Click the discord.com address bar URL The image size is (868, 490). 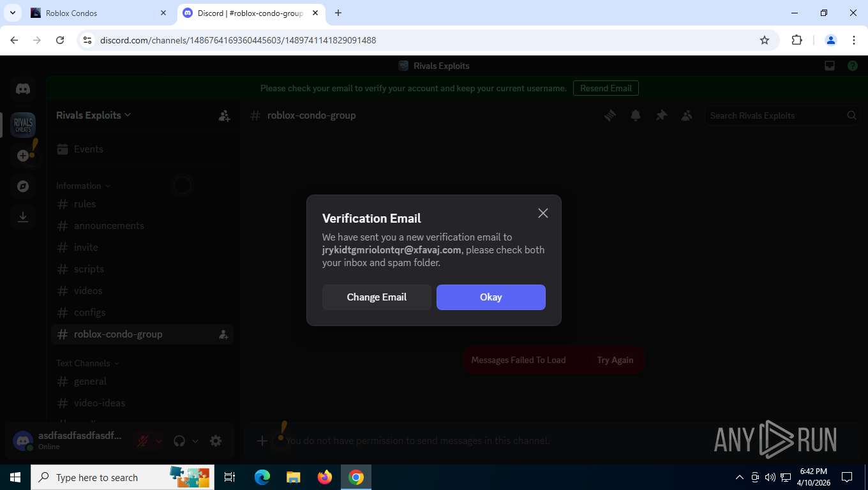[238, 40]
